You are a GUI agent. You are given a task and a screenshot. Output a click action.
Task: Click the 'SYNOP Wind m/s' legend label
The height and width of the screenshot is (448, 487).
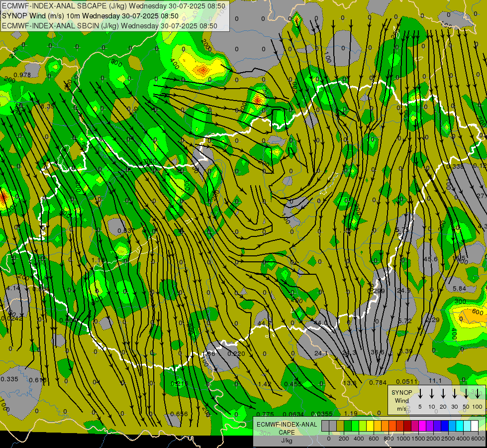(401, 400)
